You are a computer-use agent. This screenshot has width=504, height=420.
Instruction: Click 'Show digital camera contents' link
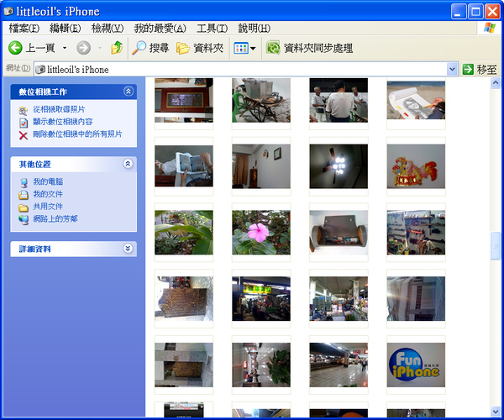click(63, 122)
